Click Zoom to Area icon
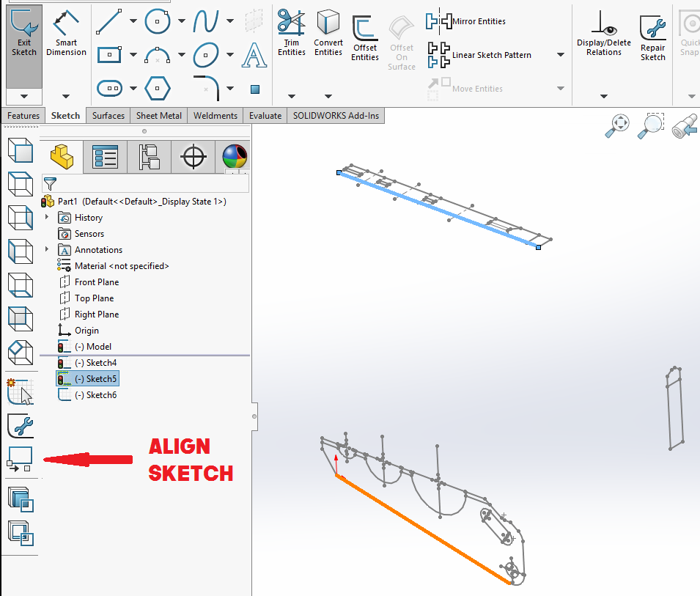 click(651, 126)
